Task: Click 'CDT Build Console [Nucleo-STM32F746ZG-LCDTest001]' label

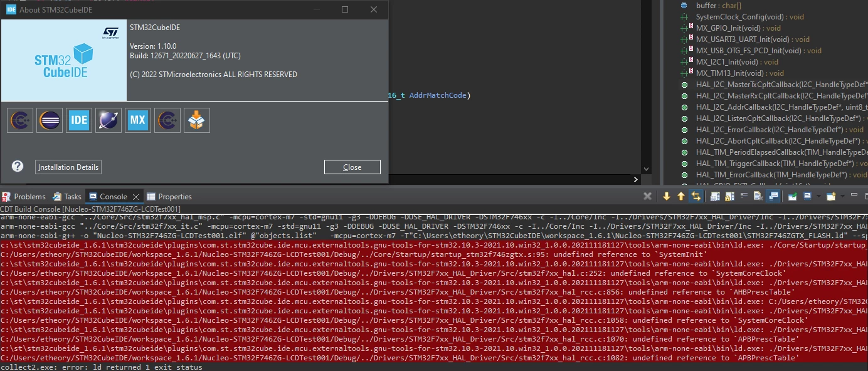Action: coord(90,208)
